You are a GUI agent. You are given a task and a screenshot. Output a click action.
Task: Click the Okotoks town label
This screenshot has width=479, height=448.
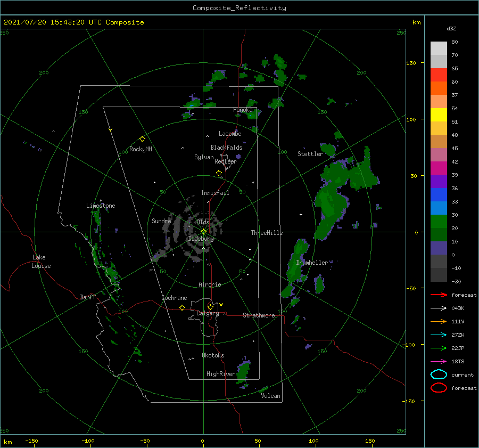click(213, 355)
